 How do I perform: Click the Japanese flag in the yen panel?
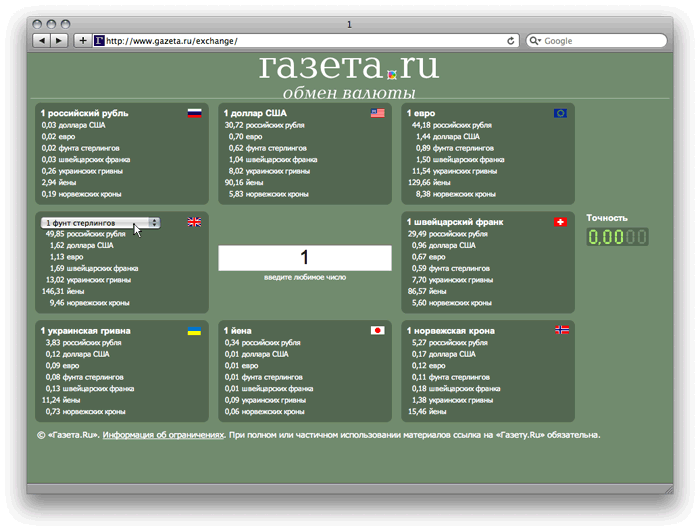377,330
